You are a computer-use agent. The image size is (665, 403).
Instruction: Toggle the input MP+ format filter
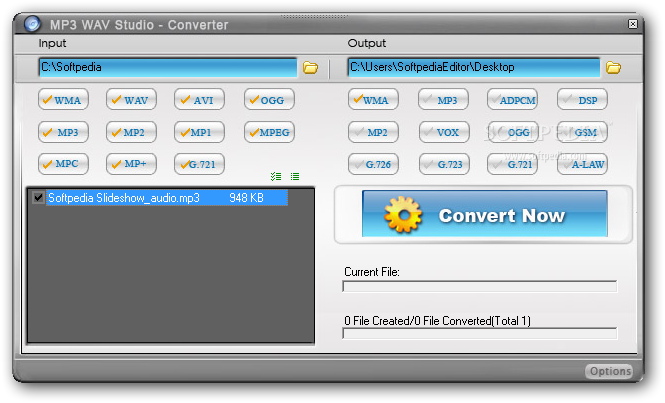pyautogui.click(x=131, y=164)
